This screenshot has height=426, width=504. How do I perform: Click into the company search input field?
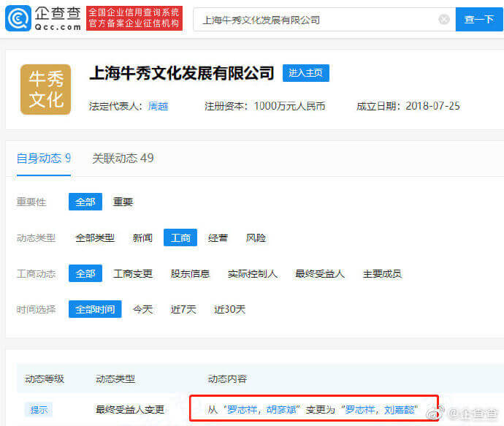click(x=314, y=20)
